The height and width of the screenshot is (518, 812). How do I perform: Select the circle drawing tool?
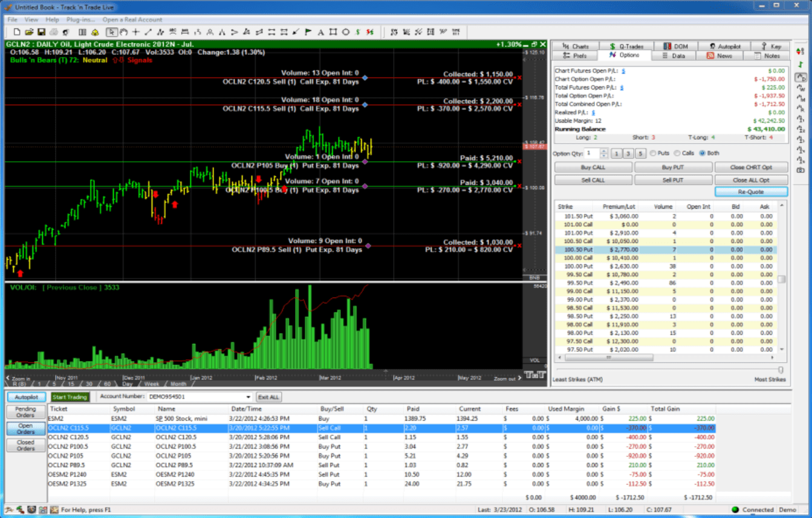pyautogui.click(x=345, y=32)
